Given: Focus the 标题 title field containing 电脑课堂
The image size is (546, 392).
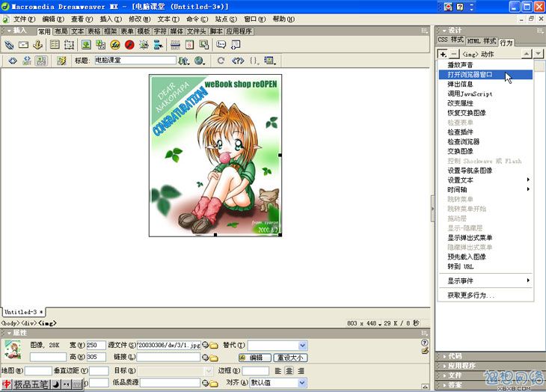Looking at the screenshot, I should tap(135, 61).
